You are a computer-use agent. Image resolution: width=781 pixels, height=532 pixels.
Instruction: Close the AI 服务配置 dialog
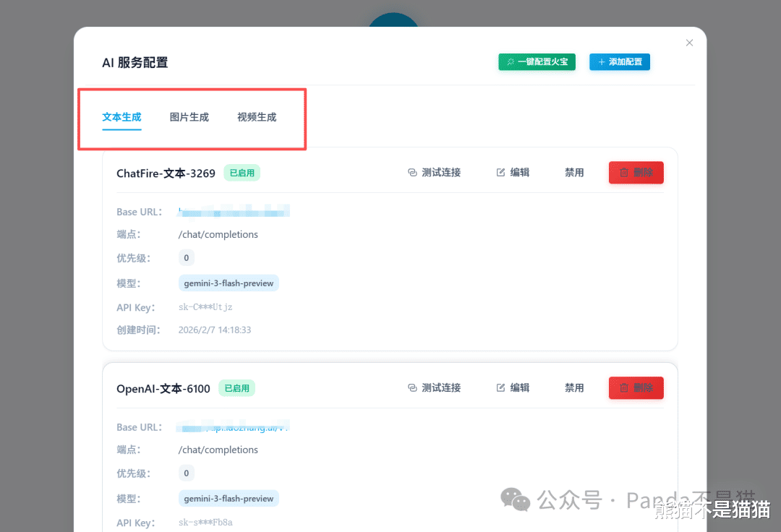pos(689,43)
